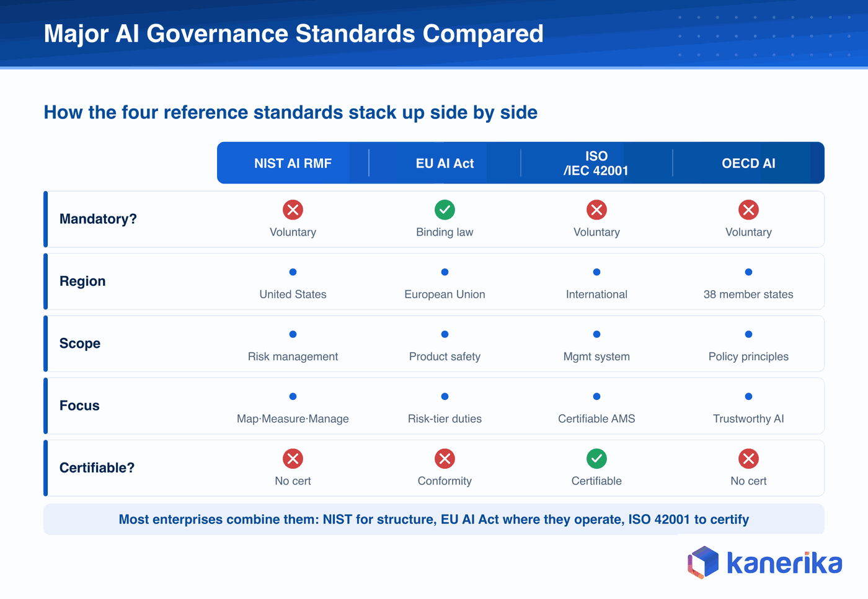Click the Kanerika cube logo icon

[x=703, y=562]
